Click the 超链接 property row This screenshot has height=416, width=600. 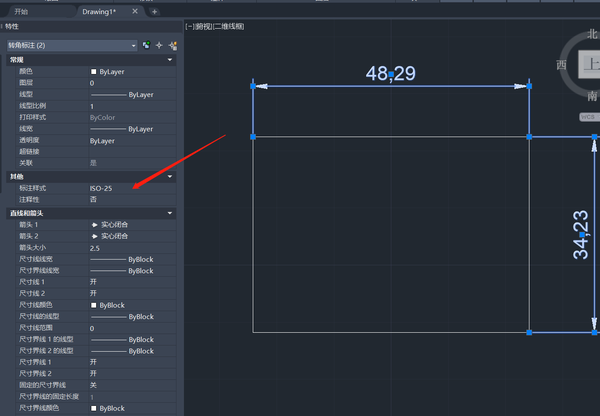point(96,152)
